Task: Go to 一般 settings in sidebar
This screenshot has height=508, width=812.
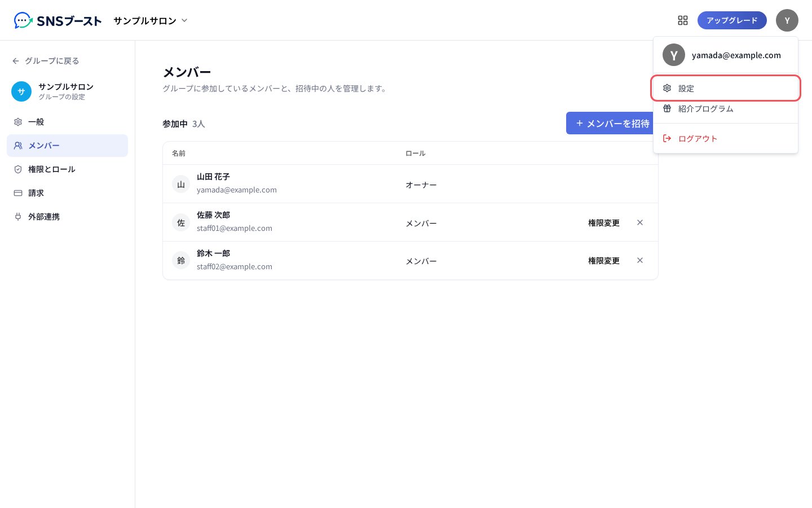Action: point(68,122)
